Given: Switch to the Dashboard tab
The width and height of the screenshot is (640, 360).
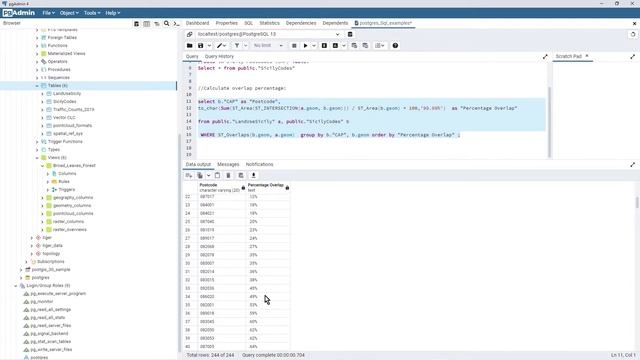Looking at the screenshot, I should tap(197, 23).
